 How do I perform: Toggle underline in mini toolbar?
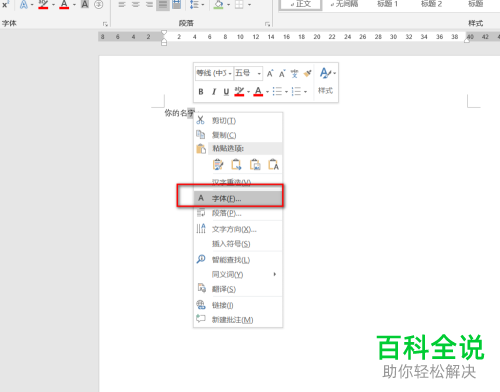[x=226, y=91]
